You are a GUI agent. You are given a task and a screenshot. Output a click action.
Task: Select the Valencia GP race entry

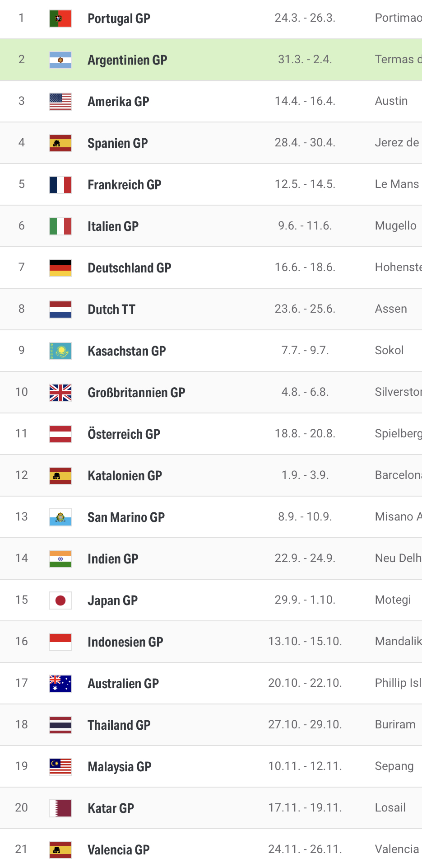tap(211, 849)
